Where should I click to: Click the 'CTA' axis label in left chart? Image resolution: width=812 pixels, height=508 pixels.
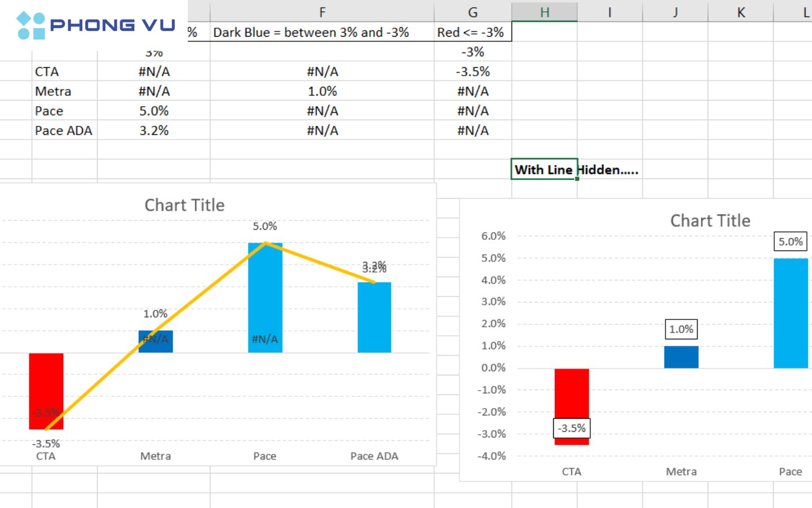pos(46,456)
